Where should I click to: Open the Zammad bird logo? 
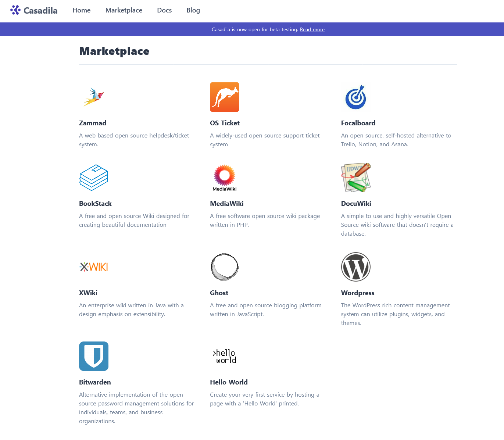coord(94,97)
